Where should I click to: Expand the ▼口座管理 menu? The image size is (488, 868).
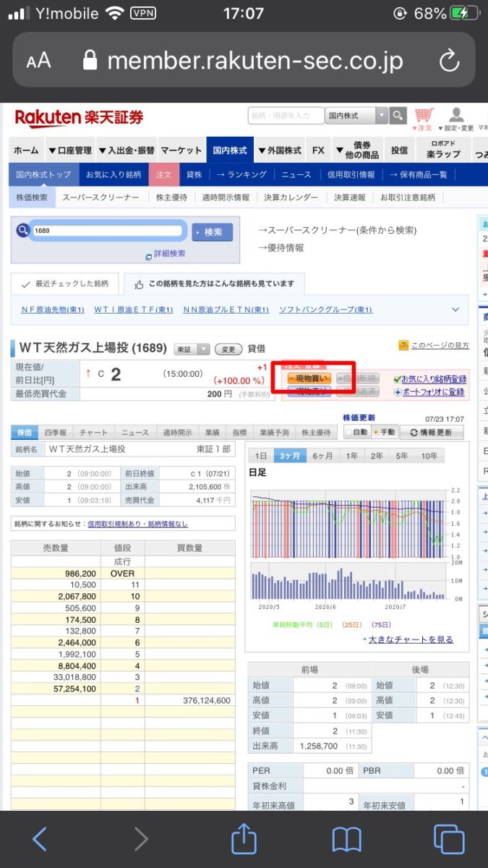[70, 150]
